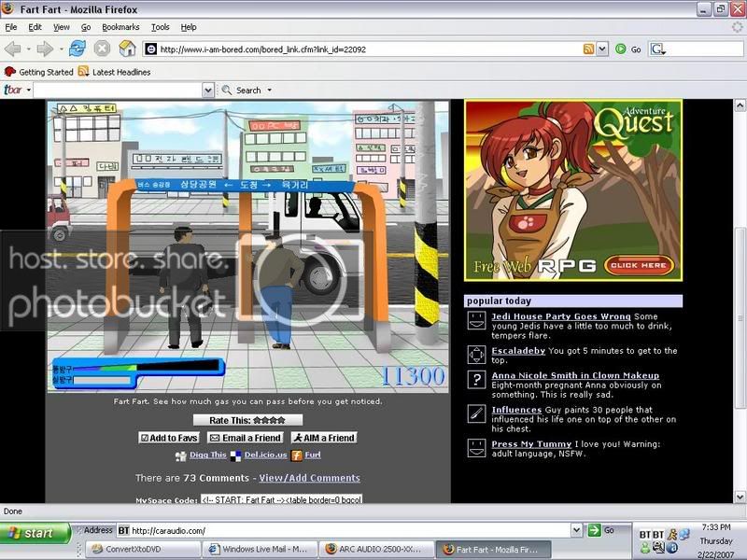The height and width of the screenshot is (560, 747).
Task: Click the Add to Favs button
Action: [169, 438]
